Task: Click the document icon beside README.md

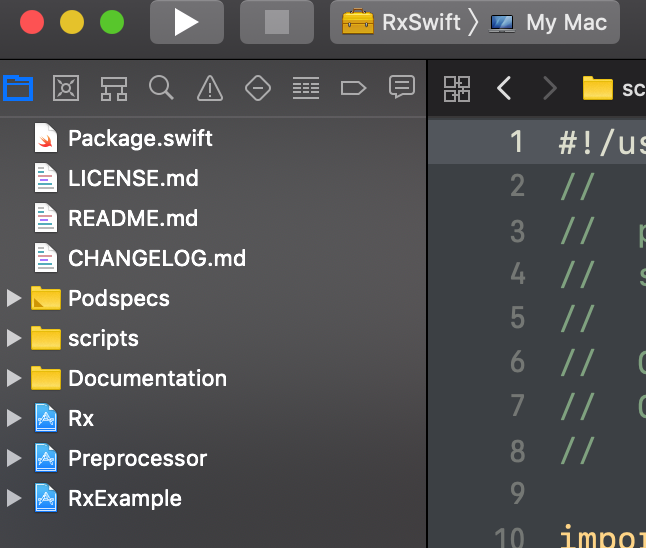Action: click(46, 218)
